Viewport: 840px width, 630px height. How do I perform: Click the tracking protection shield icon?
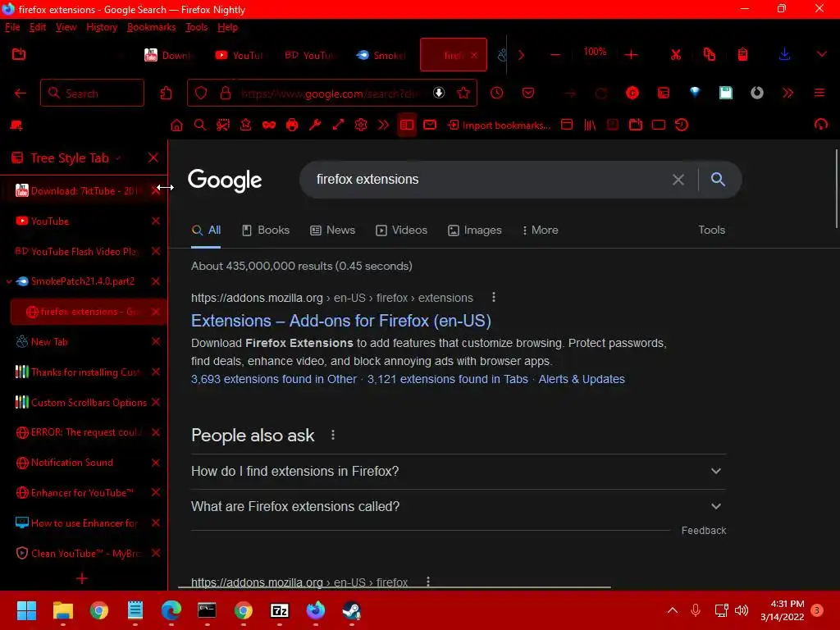[201, 94]
